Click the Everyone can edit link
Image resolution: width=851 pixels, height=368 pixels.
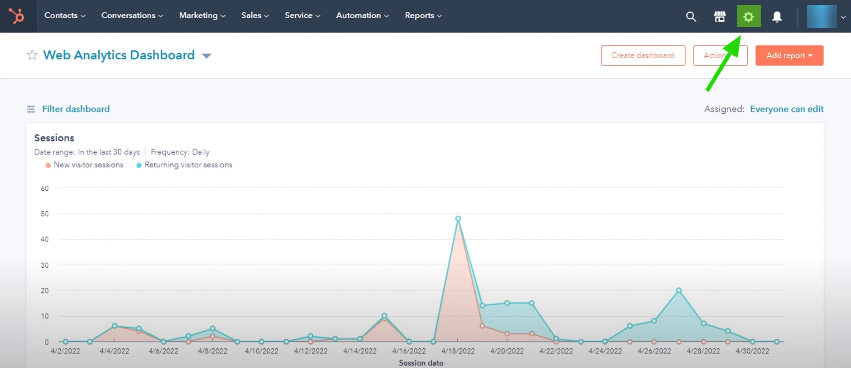(x=786, y=109)
